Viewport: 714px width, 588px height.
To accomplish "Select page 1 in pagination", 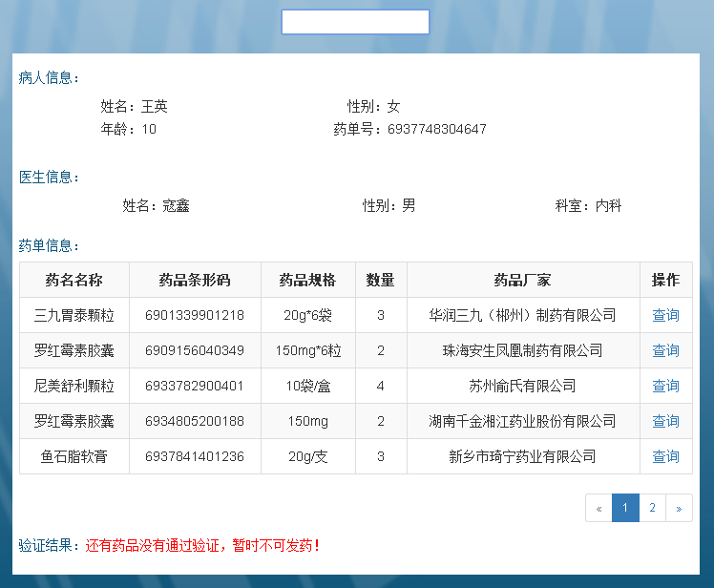I will [625, 508].
